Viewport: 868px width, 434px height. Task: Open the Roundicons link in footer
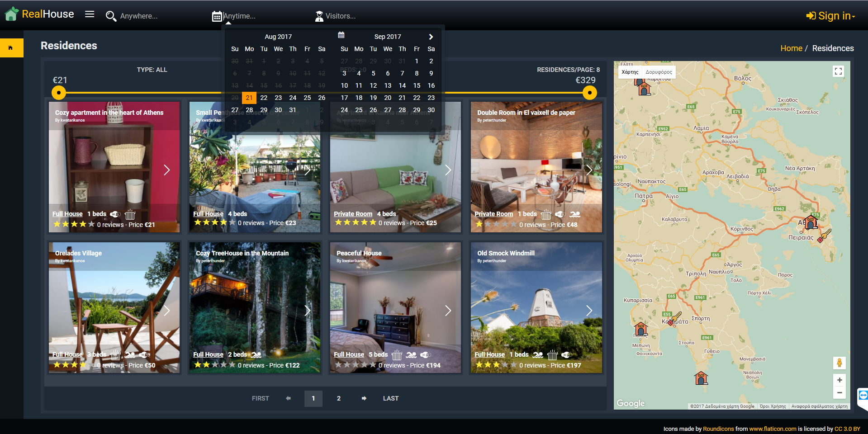click(718, 429)
